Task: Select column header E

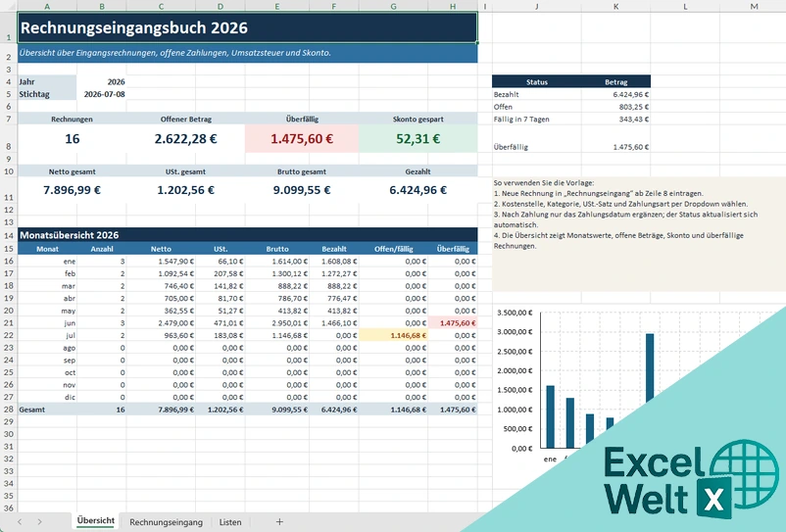Action: [277, 6]
